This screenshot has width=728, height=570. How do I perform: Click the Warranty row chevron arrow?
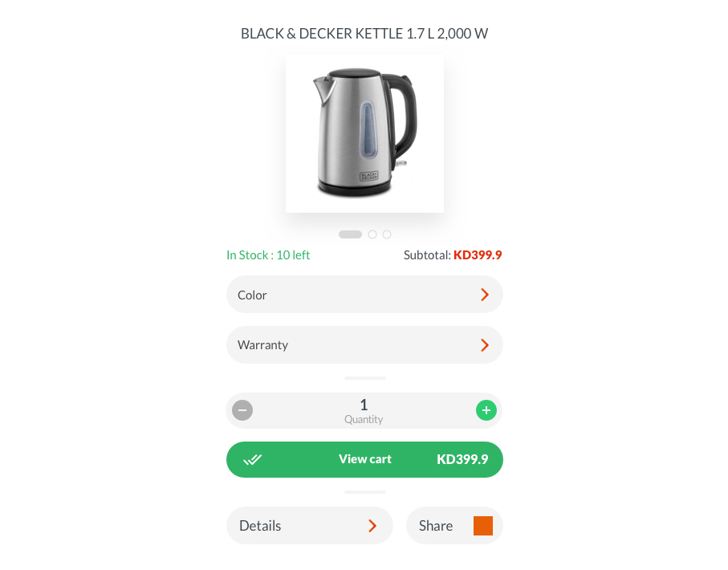485,345
